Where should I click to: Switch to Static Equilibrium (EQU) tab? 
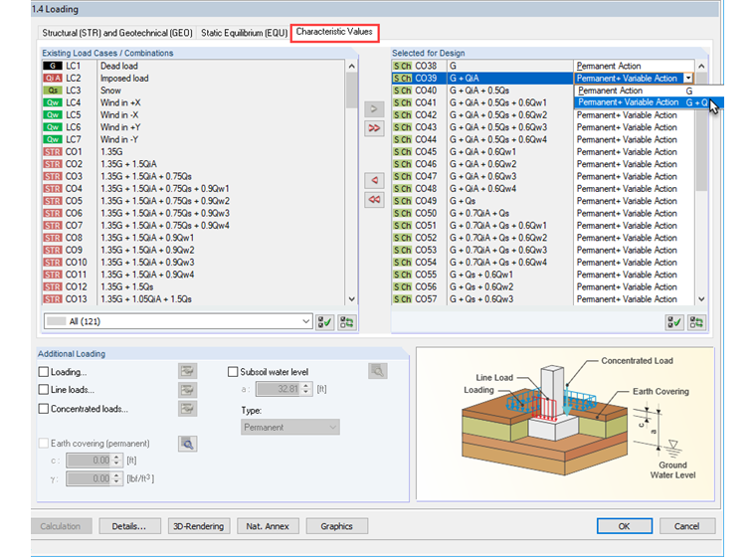(x=244, y=33)
